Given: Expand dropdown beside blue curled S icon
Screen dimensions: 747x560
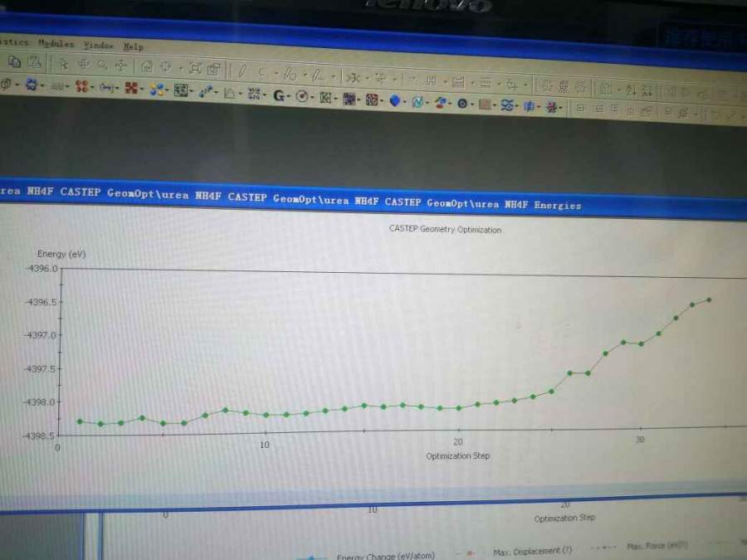Looking at the screenshot, I should [517, 107].
